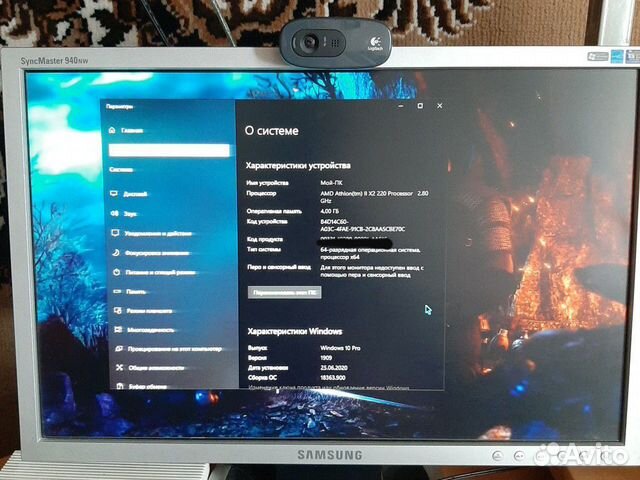Screen dimensions: 640x480
Task: Open the Память storage icon
Action: tap(117, 291)
